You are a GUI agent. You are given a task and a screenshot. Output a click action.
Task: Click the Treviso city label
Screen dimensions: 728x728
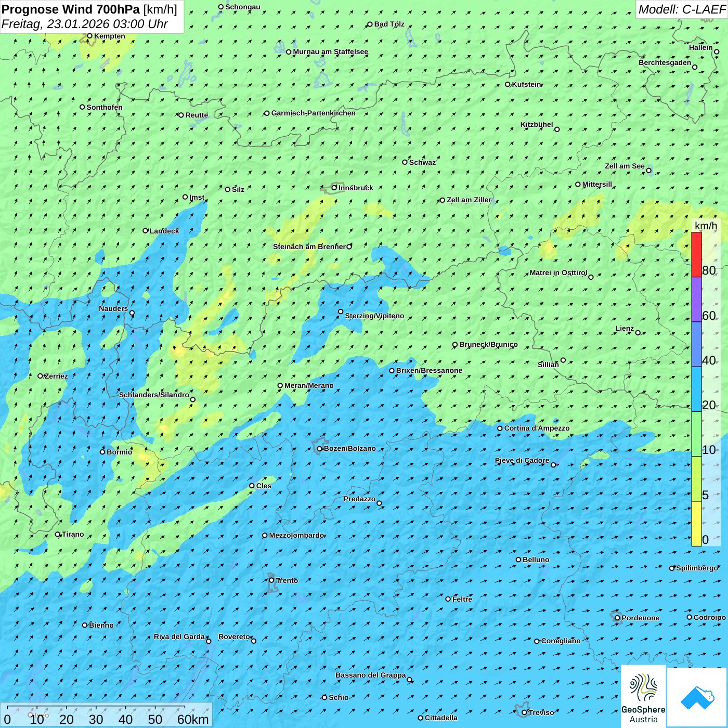(541, 712)
